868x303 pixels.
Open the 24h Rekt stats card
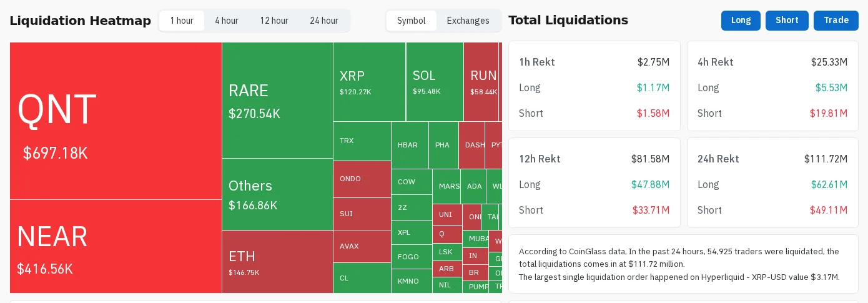point(772,182)
